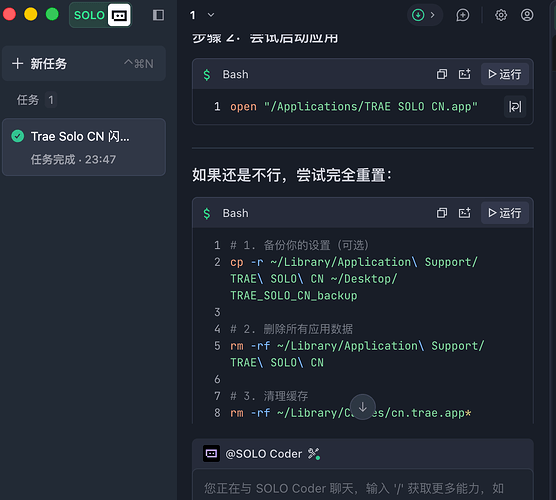
Task: Select the Trae Solo CN task item
Action: pos(84,147)
